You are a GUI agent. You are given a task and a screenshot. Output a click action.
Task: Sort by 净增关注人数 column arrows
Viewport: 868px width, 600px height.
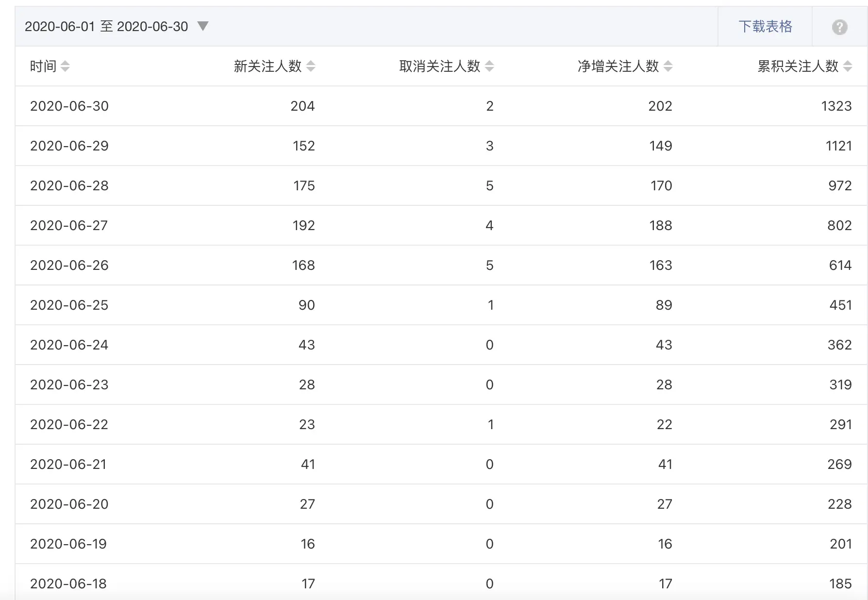point(668,67)
